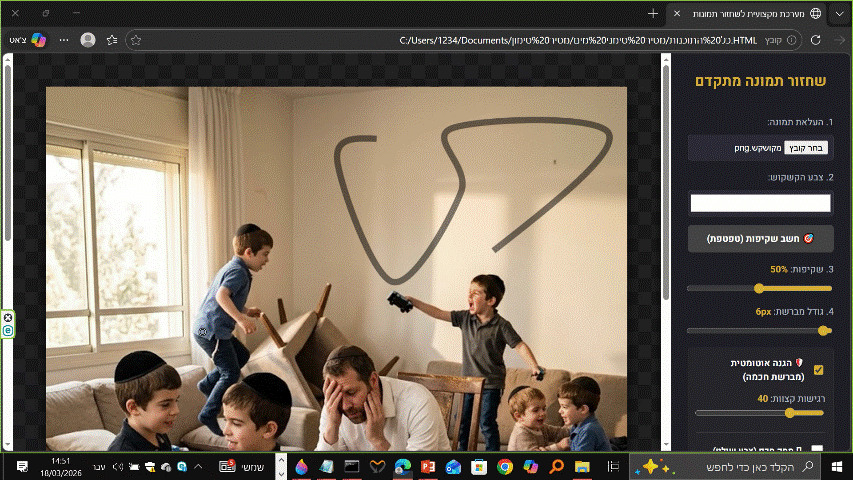Toggle the automatic protection checkbox
This screenshot has height=480, width=853.
(818, 370)
